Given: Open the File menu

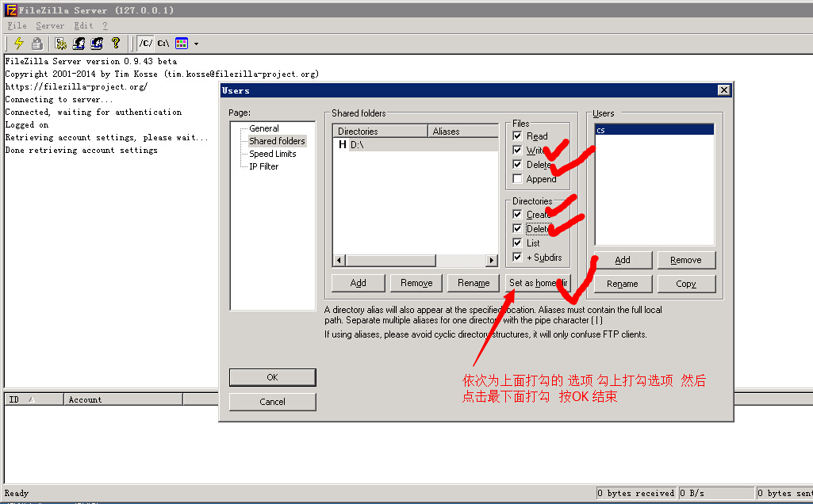Looking at the screenshot, I should coord(17,26).
